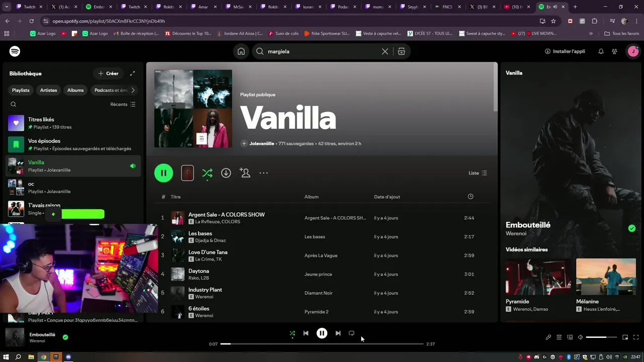Screen dimensions: 644x362
Task: Open the friends activity icon
Action: (x=614, y=51)
